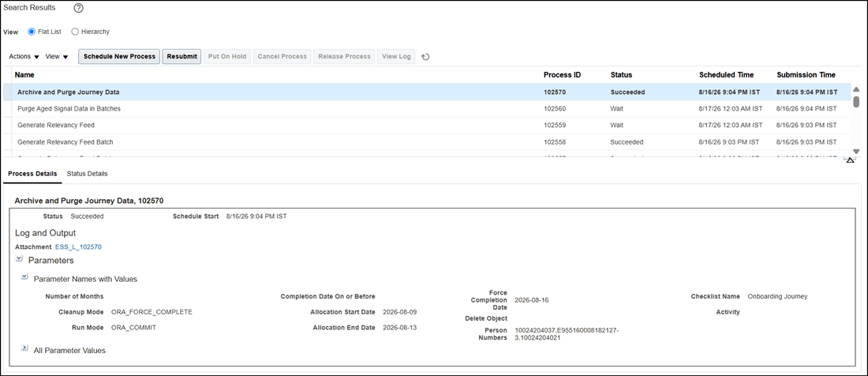Screen dimensions: 868x376
Task: Open the Search Results help icon
Action: point(78,9)
